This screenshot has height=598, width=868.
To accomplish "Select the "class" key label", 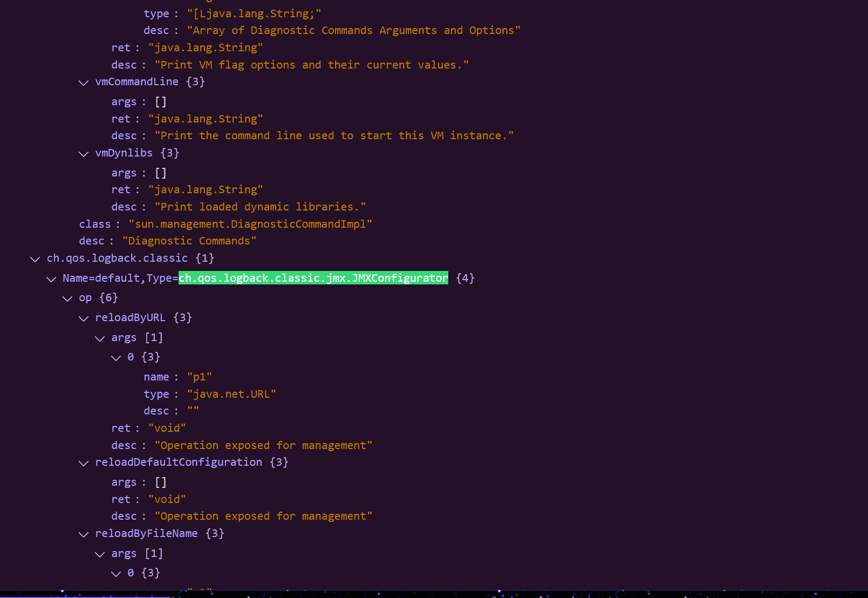I will (x=95, y=224).
